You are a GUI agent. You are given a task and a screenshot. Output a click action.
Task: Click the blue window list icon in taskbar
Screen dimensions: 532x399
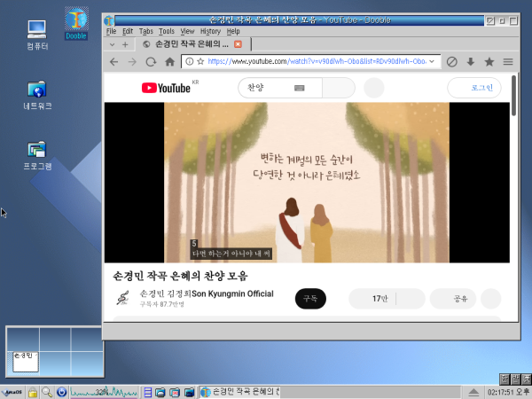[x=147, y=392]
